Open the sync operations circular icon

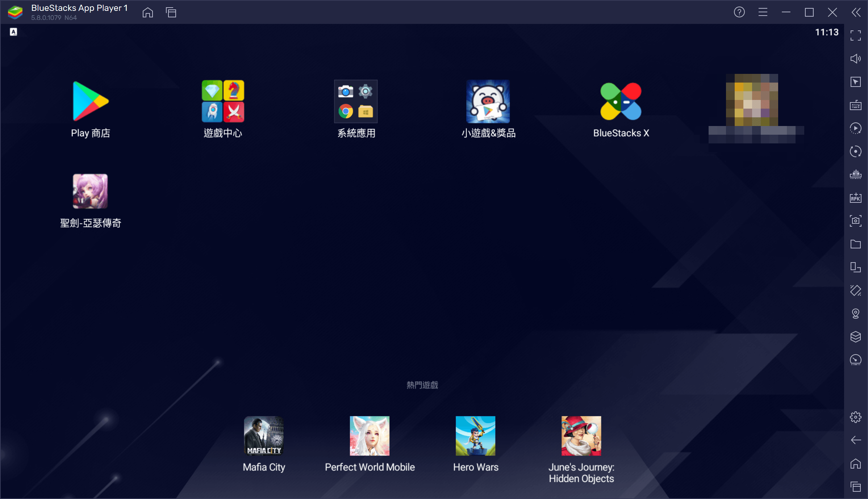(856, 151)
